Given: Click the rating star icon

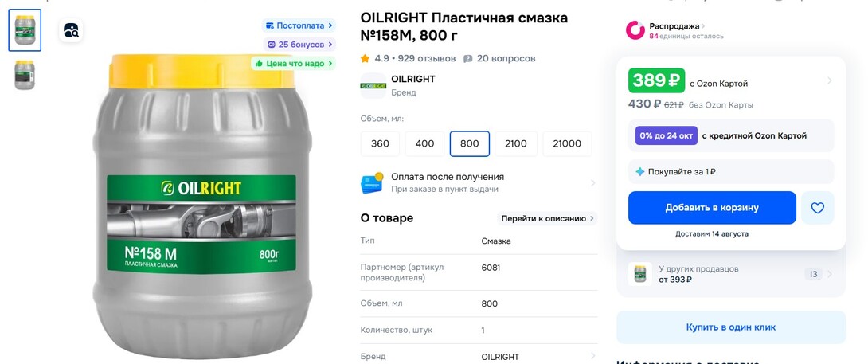Looking at the screenshot, I should coord(365,58).
